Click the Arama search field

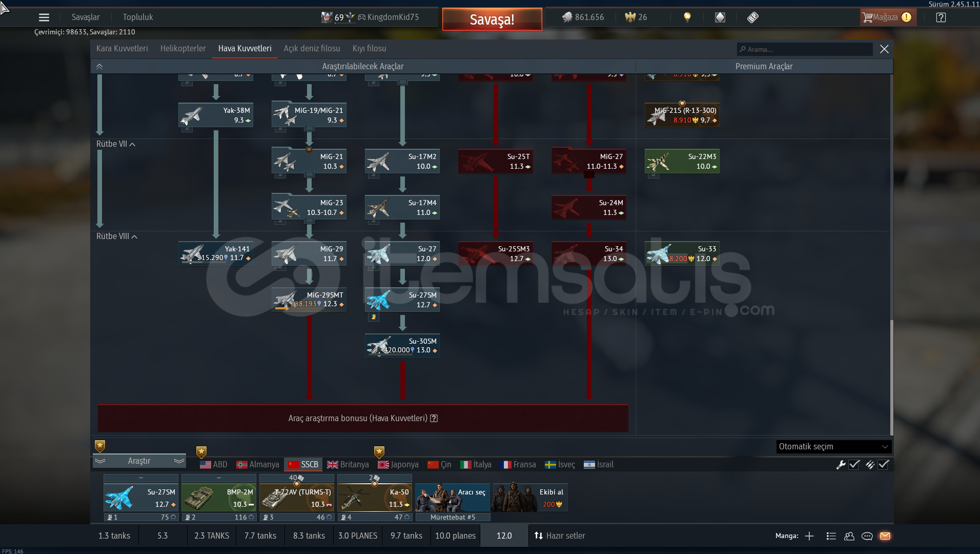click(805, 49)
